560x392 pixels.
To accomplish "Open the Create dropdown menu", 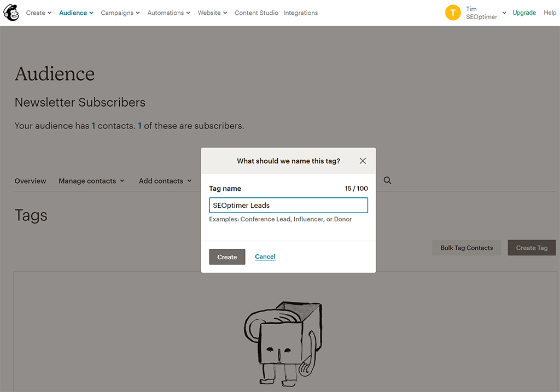I will click(x=39, y=13).
